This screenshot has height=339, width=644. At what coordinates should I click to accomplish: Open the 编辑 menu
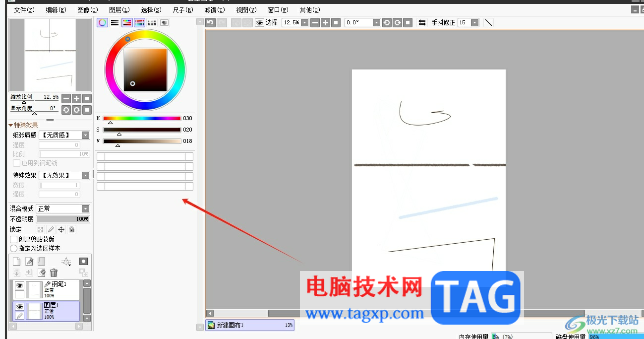click(56, 9)
